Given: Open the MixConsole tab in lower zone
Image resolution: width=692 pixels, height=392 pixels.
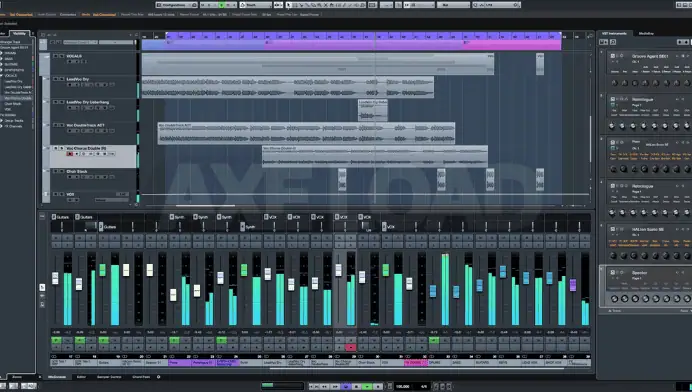Looking at the screenshot, I should [x=57, y=377].
